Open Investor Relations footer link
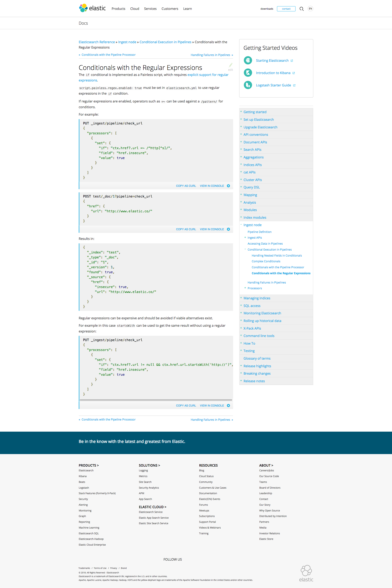 tap(269, 533)
